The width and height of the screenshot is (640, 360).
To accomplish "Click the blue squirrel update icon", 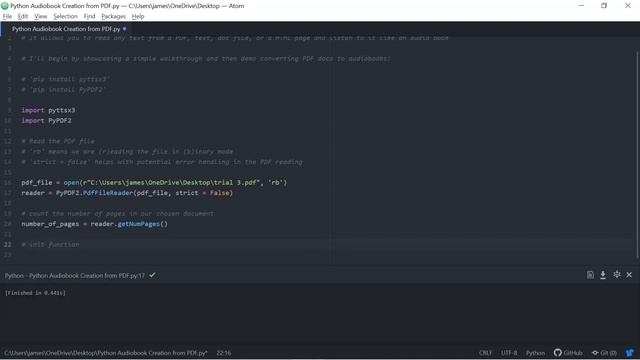I will click(x=630, y=353).
